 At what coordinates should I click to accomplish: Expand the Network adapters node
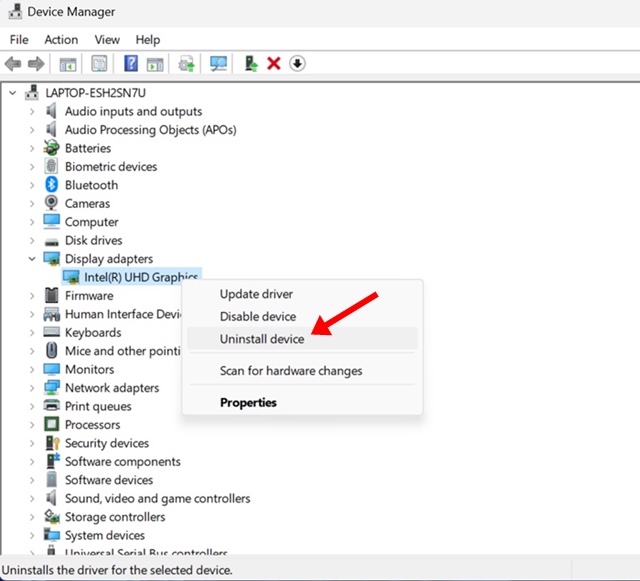tap(32, 388)
